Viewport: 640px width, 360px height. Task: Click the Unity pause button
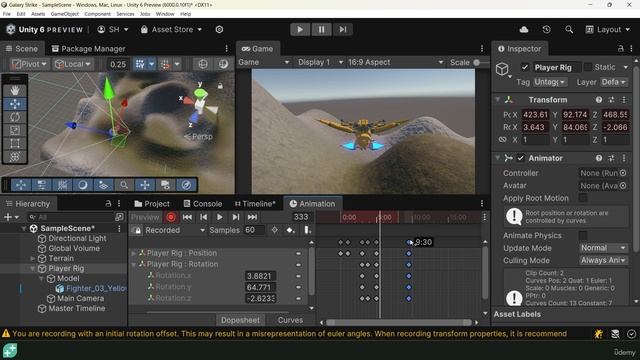point(321,29)
